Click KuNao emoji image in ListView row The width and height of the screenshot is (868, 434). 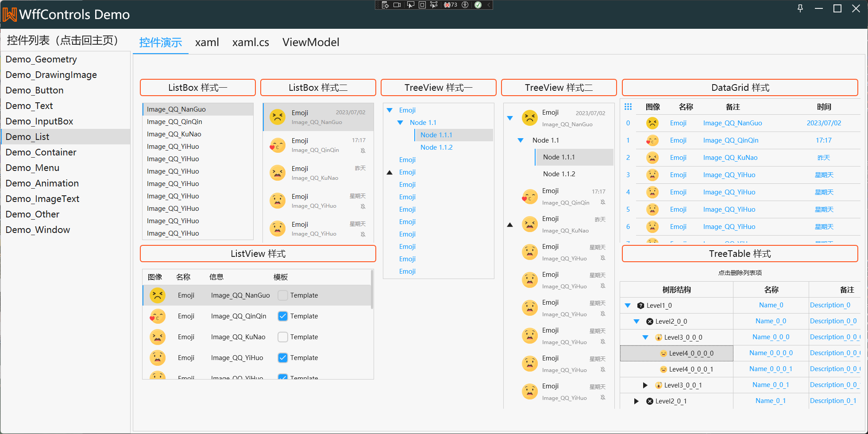(x=158, y=337)
